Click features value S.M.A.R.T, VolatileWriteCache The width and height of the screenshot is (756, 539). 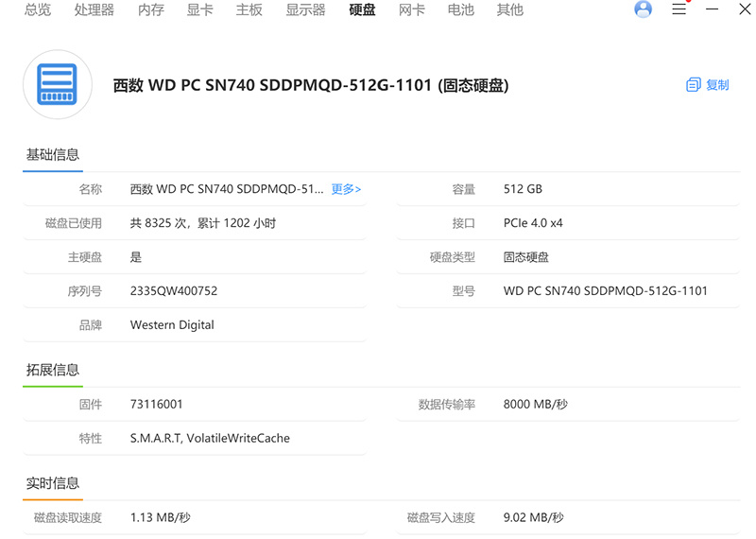(x=210, y=438)
